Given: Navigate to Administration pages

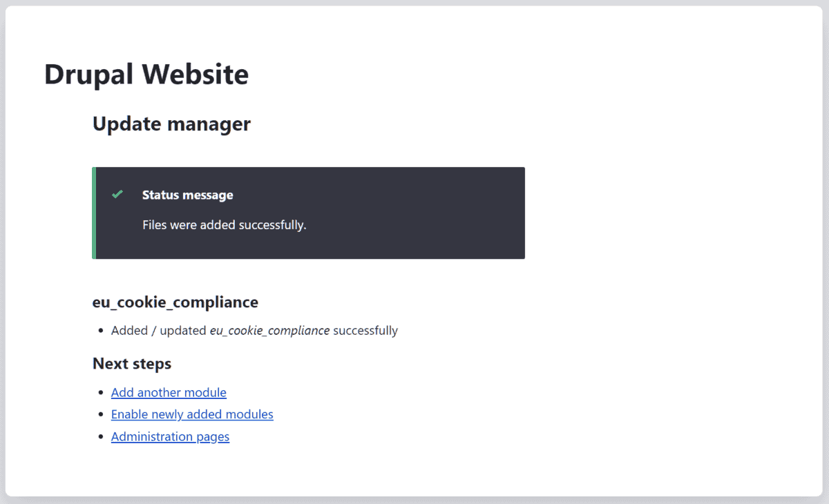Looking at the screenshot, I should (170, 436).
